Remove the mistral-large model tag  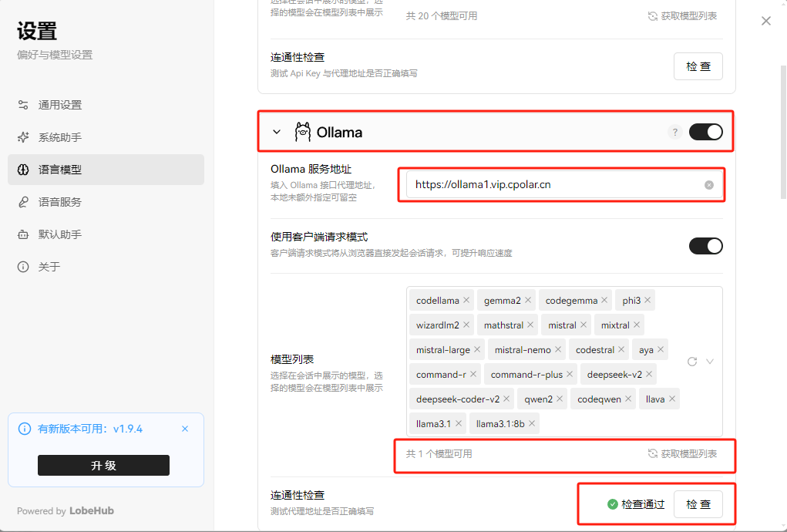coord(477,349)
